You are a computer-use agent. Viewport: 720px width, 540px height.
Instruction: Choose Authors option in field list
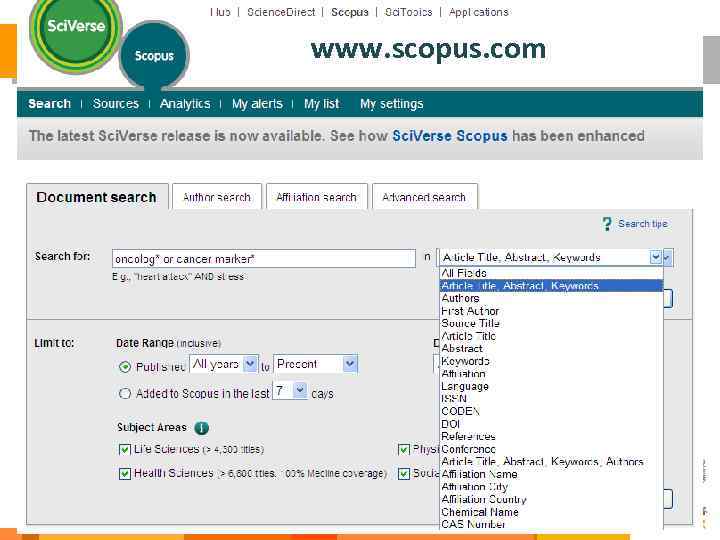click(551, 298)
